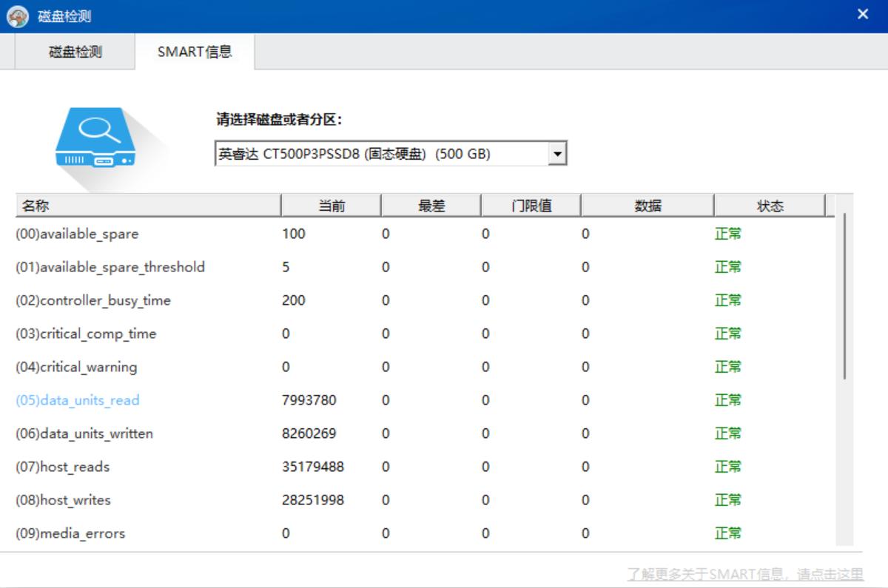Sort by the 名称 column header
Viewport: 888px width, 588px height.
(x=148, y=206)
